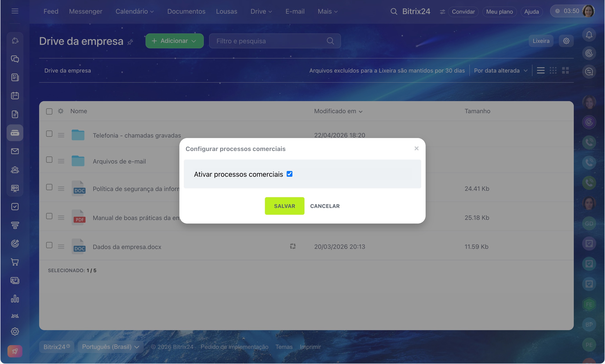
Task: Expand the Mais top menu
Action: 327,11
